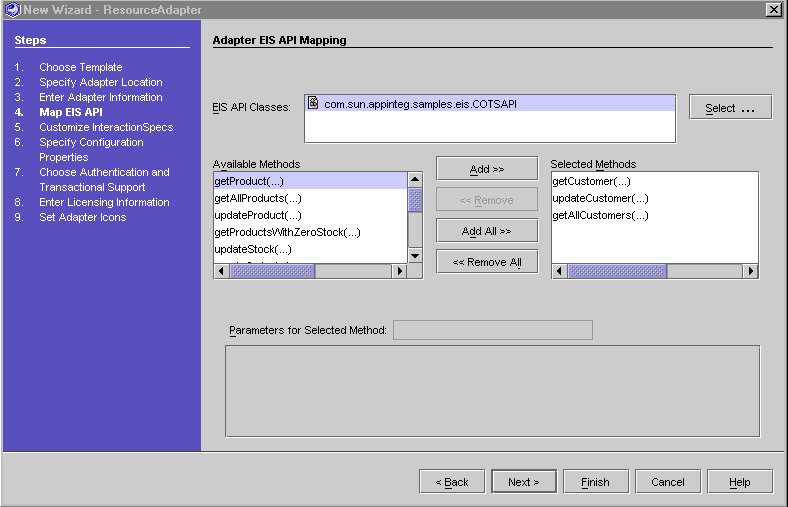Click step 1 Choose Template
Image resolution: width=788 pixels, height=507 pixels.
(x=80, y=67)
